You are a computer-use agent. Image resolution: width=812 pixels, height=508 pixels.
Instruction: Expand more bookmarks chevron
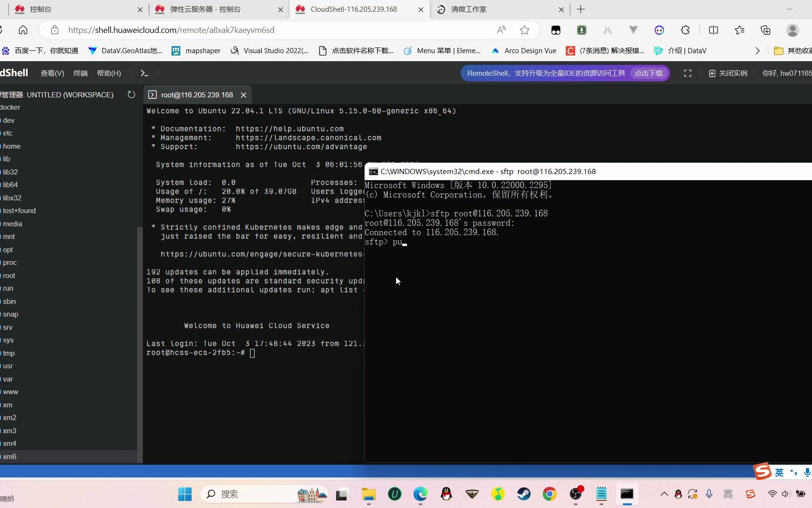click(757, 51)
